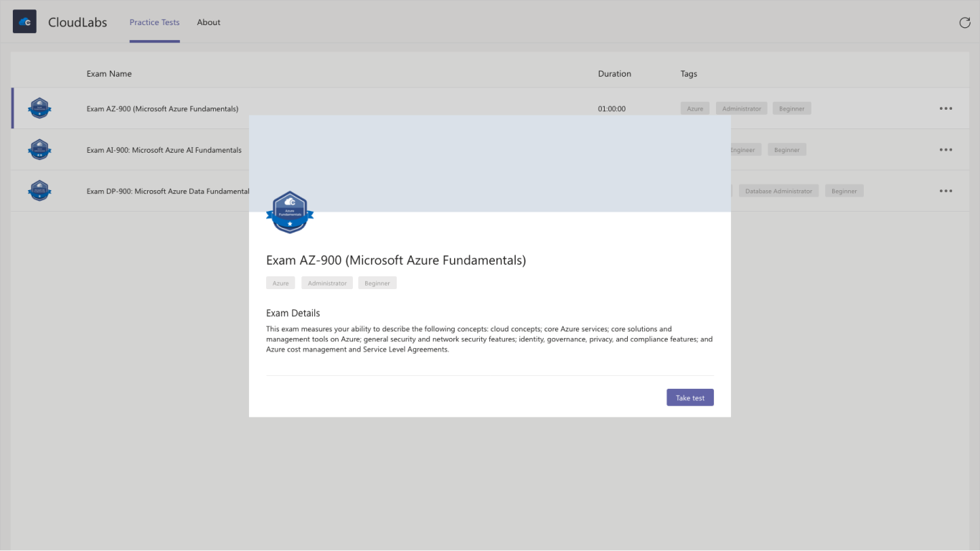This screenshot has width=980, height=551.
Task: Open more options for the AZ-900 exam row
Action: pos(946,108)
